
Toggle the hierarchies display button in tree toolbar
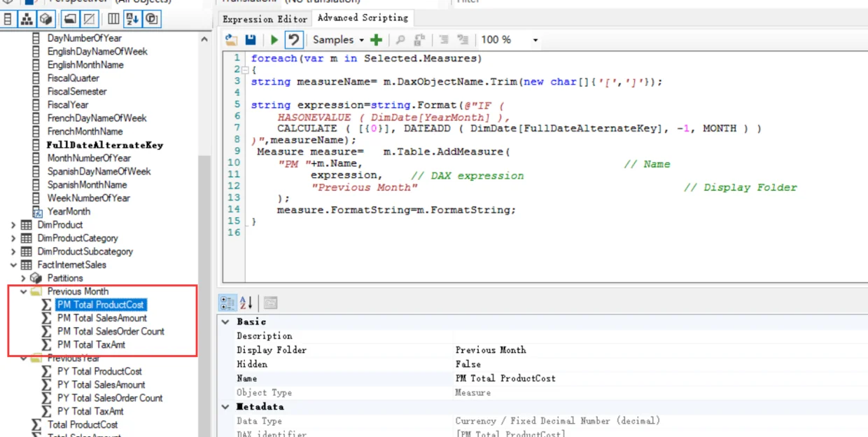point(27,19)
